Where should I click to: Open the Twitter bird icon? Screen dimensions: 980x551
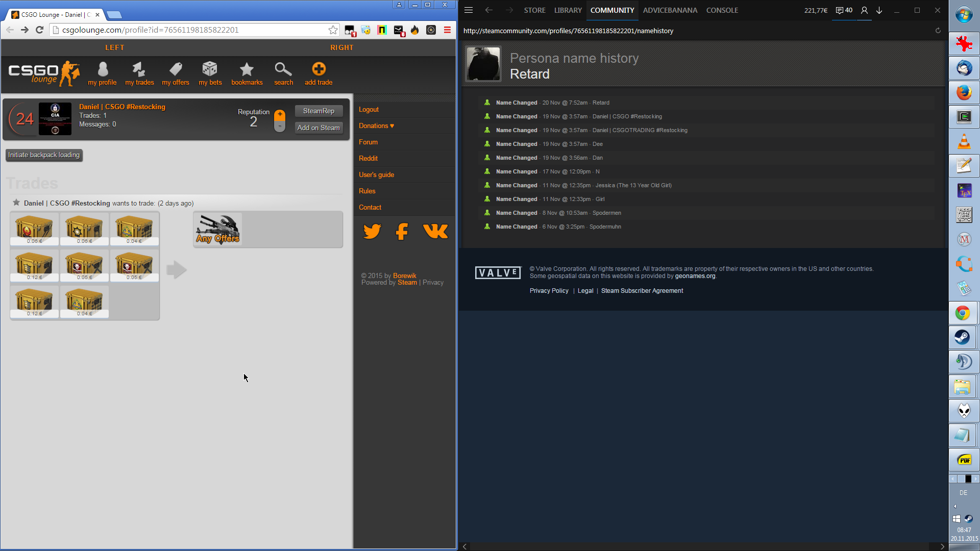pos(372,232)
